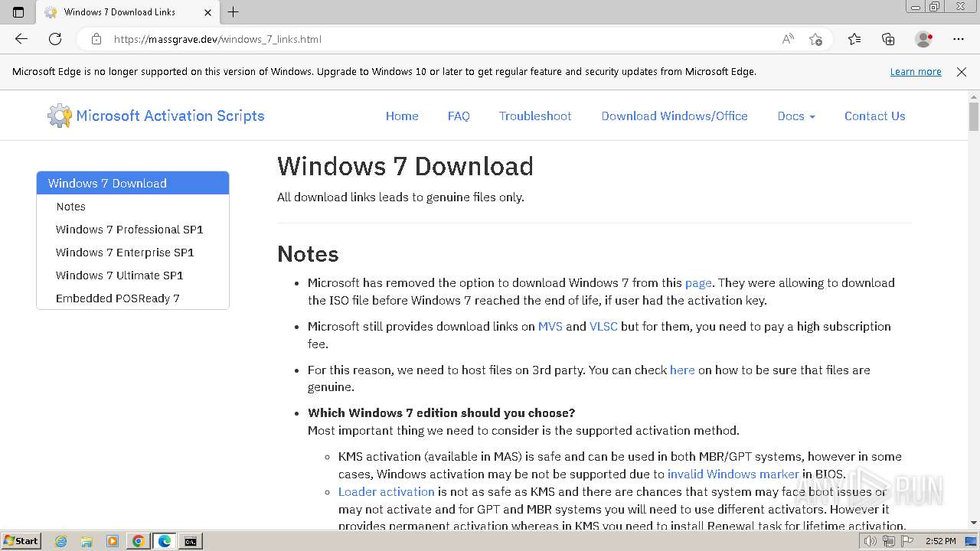
Task: Jump to Windows 7 Professional SP1 section
Action: tap(129, 230)
